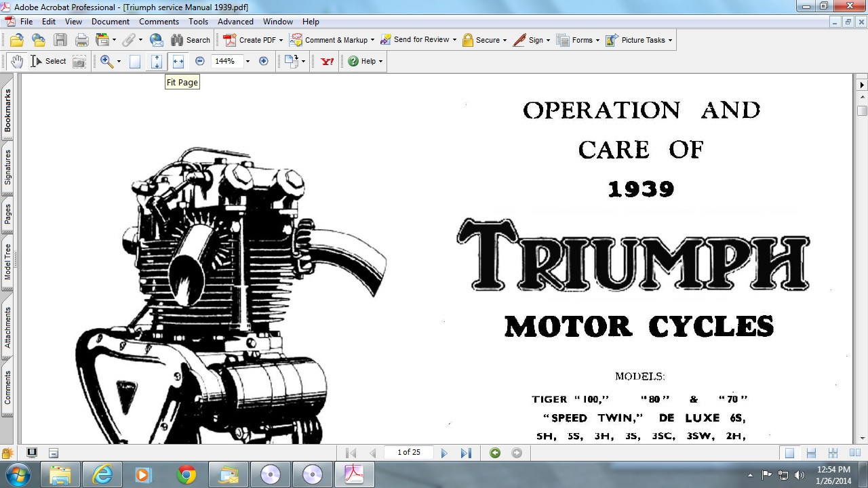This screenshot has width=868, height=488.
Task: Click the Rotate View page icon
Action: pos(292,61)
